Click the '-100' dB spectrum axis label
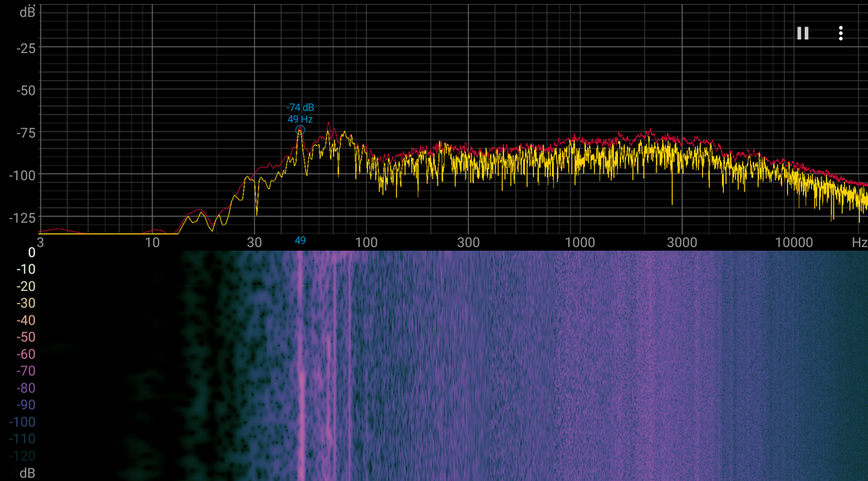This screenshot has width=868, height=481. pos(22,176)
